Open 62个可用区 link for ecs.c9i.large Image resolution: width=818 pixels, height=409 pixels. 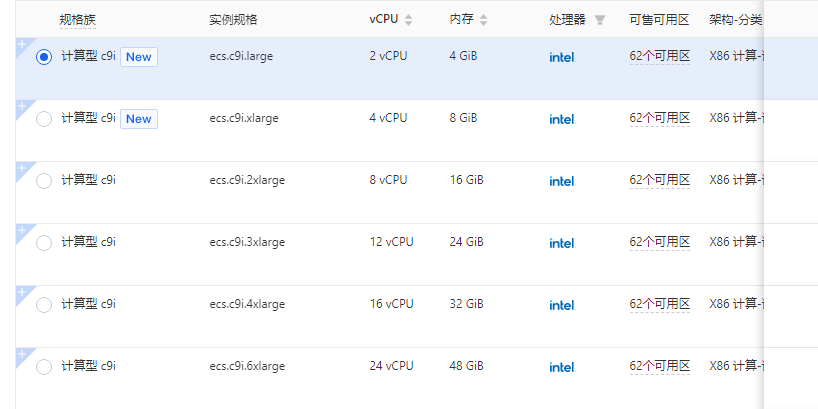[x=659, y=57]
